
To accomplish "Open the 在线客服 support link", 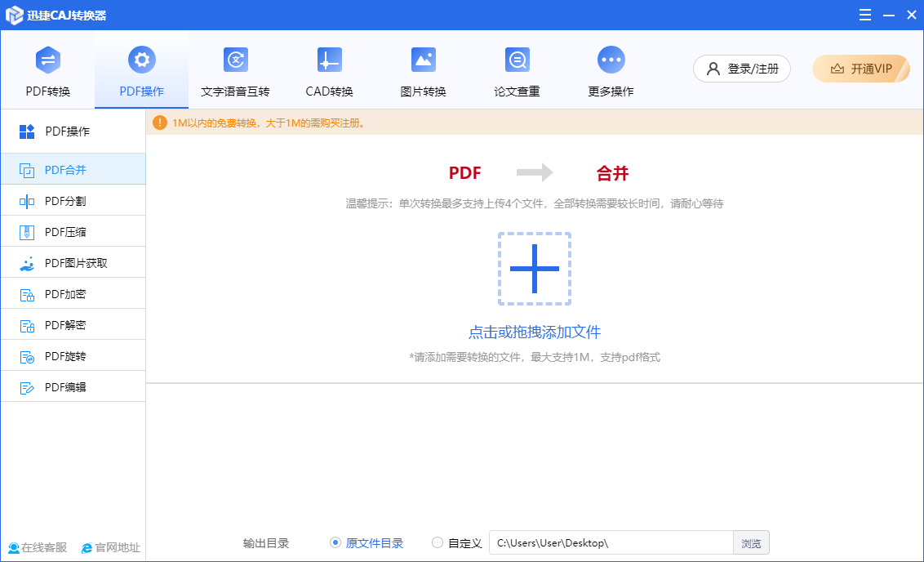I will coord(38,547).
